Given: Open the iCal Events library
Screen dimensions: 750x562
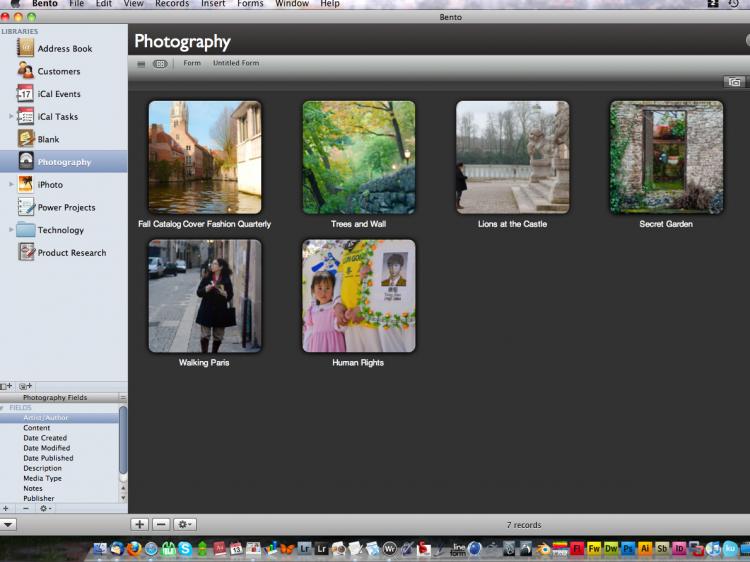Looking at the screenshot, I should coord(59,94).
